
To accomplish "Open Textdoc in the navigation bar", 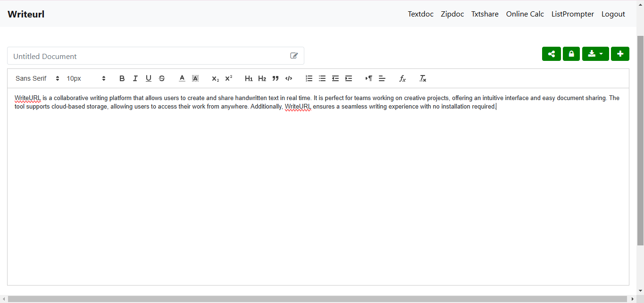I will (x=420, y=14).
